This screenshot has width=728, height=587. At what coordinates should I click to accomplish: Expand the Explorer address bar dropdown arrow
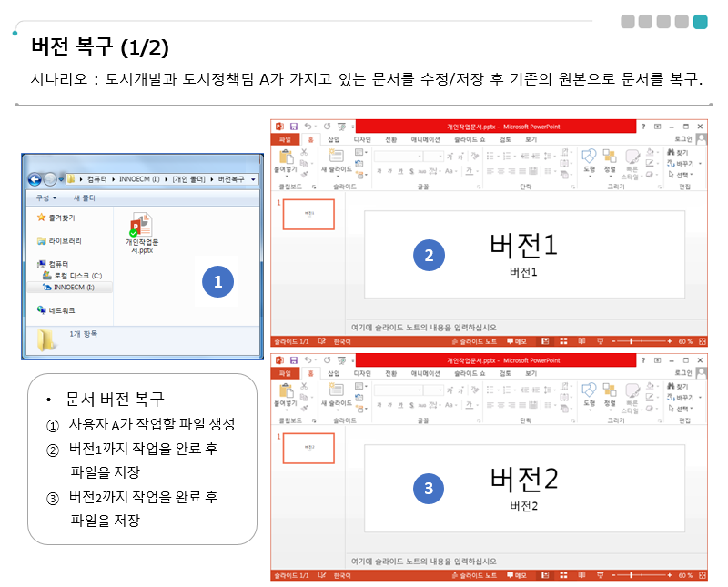252,179
